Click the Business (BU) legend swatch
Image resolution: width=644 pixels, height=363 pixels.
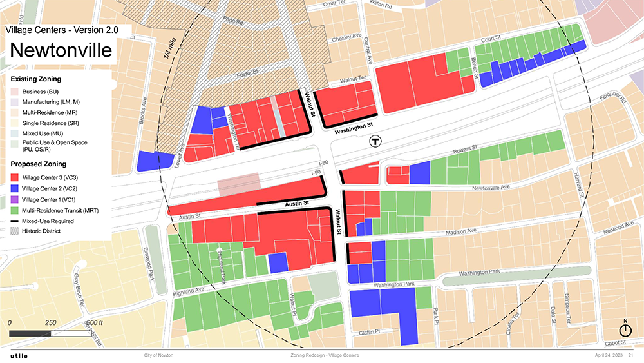click(14, 92)
